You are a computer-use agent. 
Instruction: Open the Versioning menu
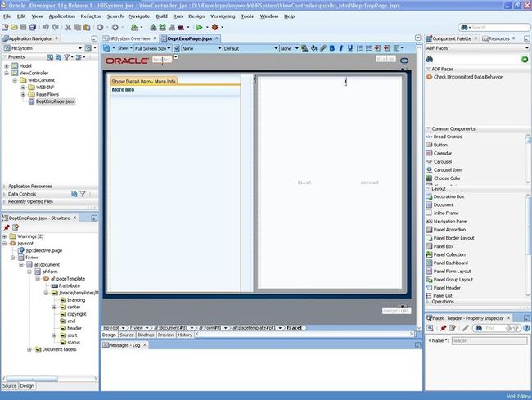[x=223, y=16]
